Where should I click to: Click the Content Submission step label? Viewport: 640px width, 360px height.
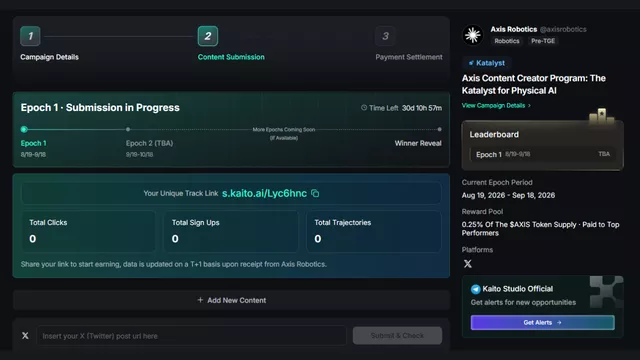[x=231, y=57]
